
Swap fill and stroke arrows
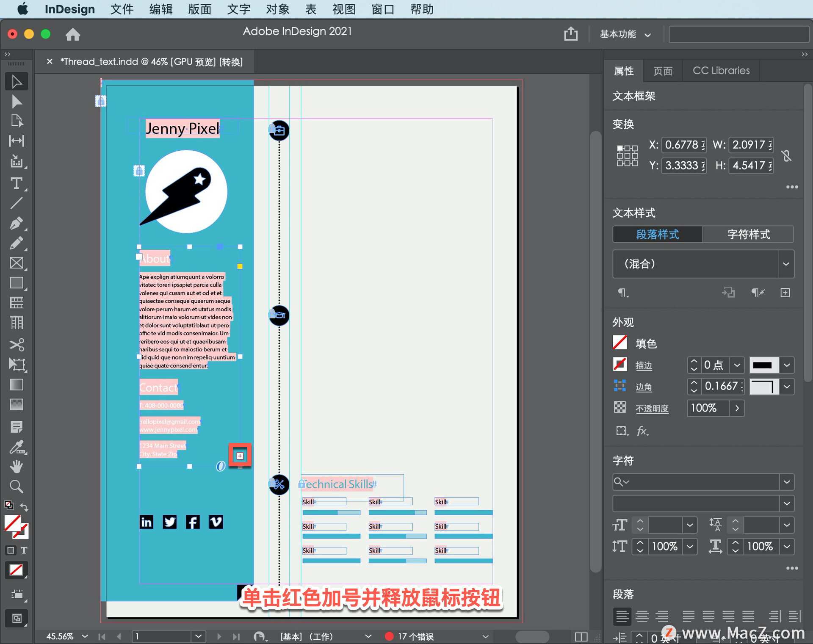[x=24, y=507]
